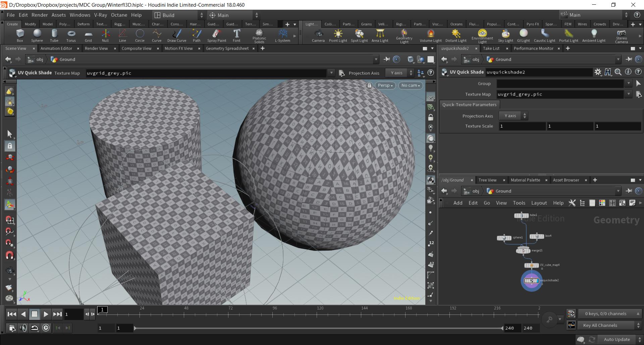Open the Windows menu
Image resolution: width=644 pixels, height=345 pixels.
click(80, 15)
